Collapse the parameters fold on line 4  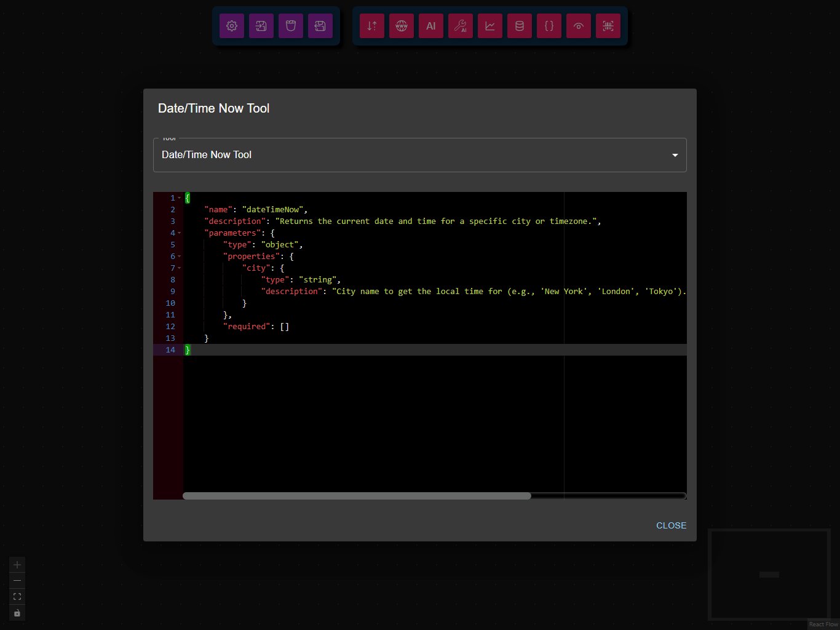tap(179, 233)
